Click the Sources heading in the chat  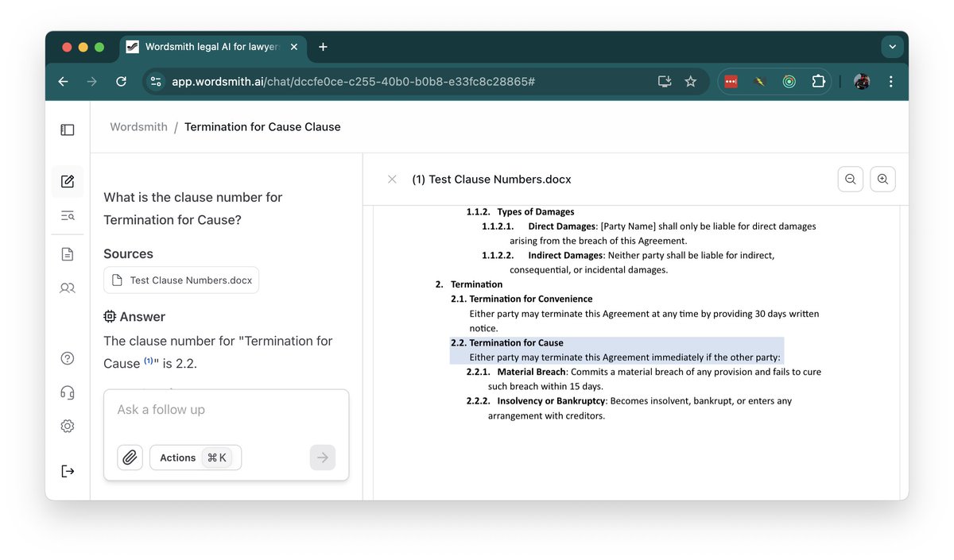tap(128, 254)
